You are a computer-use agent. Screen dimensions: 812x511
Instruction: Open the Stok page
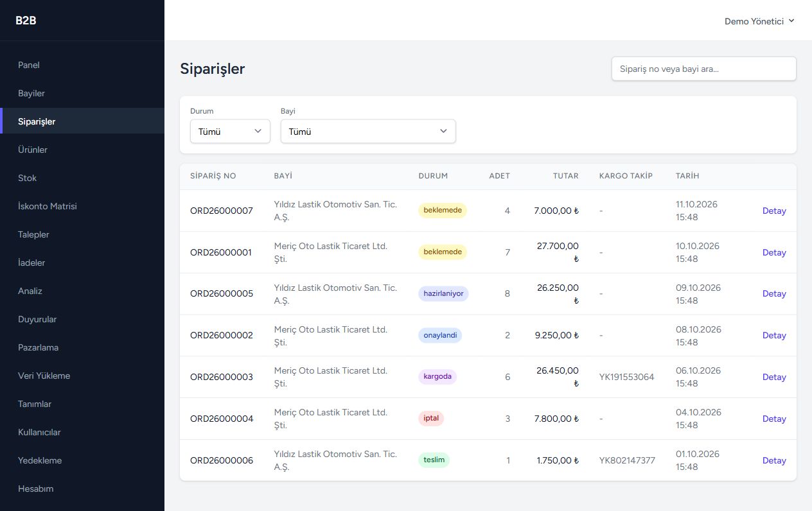82,178
